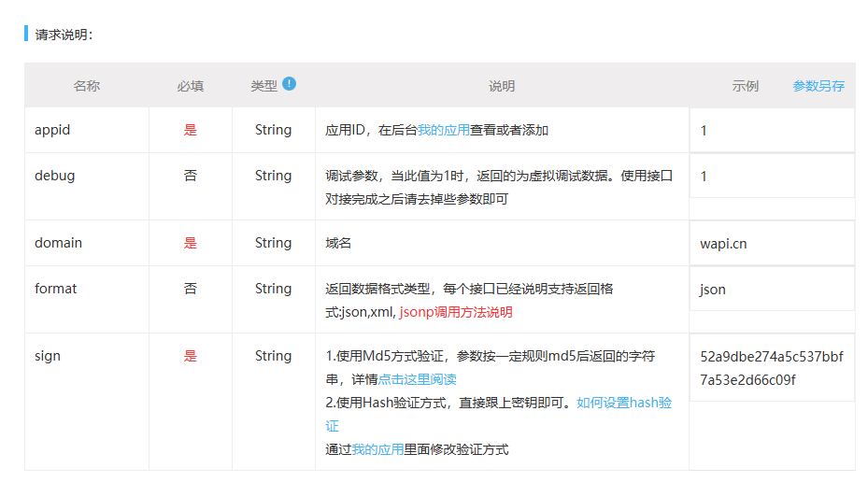868x482 pixels.
Task: Click the 类型 column header text
Action: pyautogui.click(x=263, y=86)
